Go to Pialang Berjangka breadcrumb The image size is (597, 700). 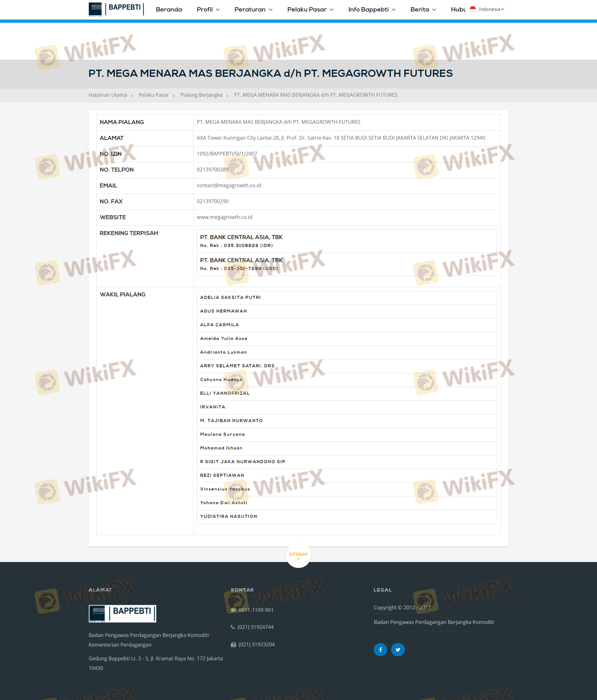(201, 95)
